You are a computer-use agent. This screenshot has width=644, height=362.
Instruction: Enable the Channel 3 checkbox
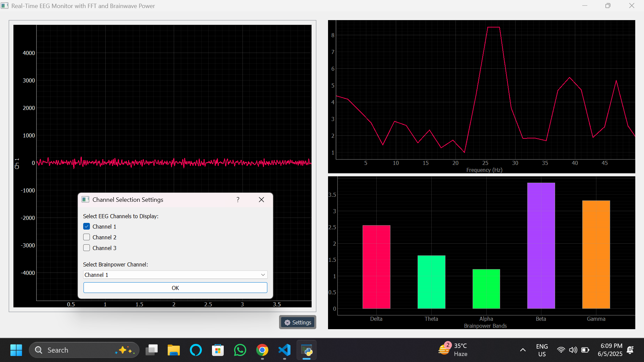87,248
